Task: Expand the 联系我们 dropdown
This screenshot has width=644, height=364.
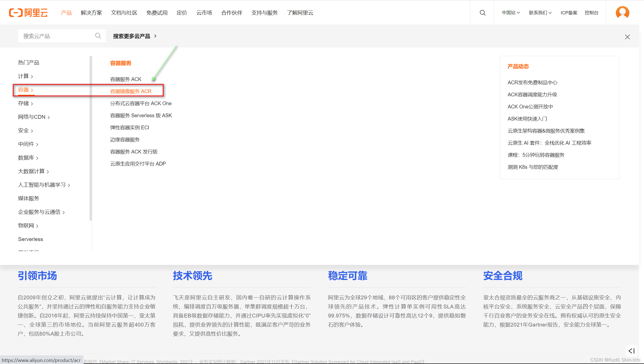Action: [540, 13]
